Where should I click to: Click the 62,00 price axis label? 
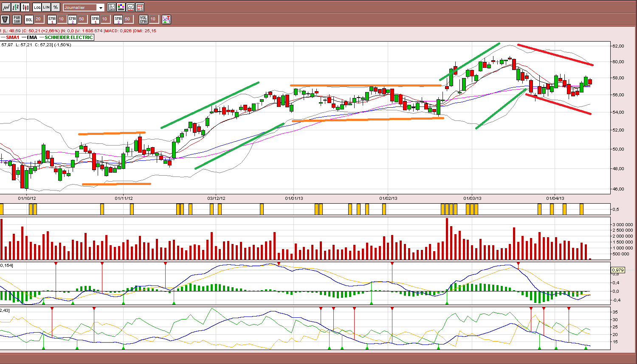click(x=618, y=46)
